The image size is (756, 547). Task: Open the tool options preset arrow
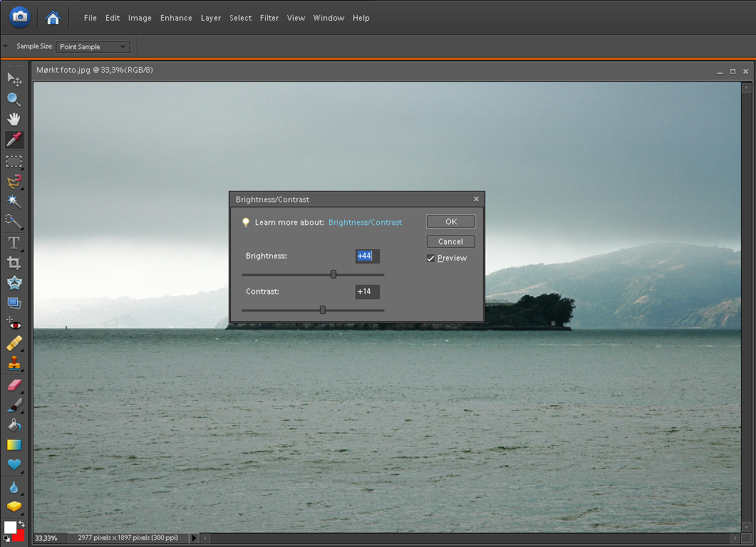click(6, 47)
